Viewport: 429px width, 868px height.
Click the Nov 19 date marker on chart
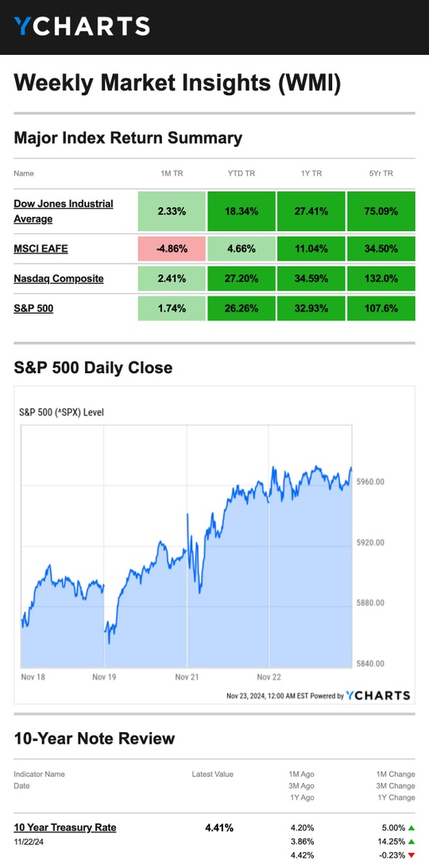coord(104,677)
